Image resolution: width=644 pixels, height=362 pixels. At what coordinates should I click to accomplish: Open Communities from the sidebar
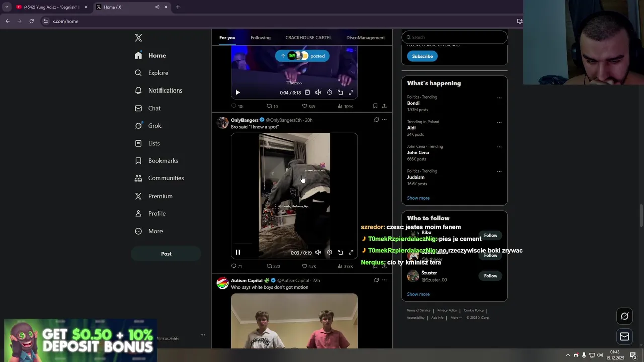(159, 178)
